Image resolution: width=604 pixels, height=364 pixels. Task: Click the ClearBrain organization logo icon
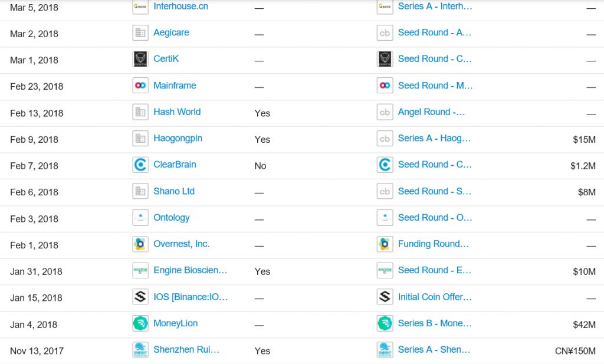click(x=140, y=165)
